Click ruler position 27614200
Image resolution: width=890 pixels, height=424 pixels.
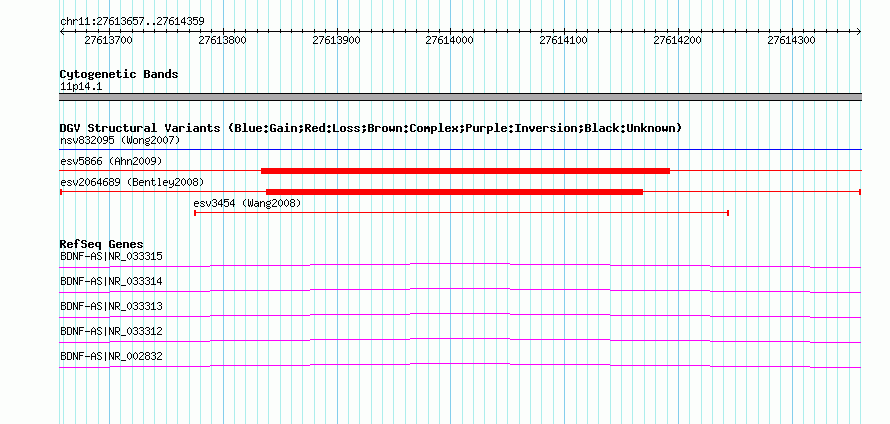678,40
